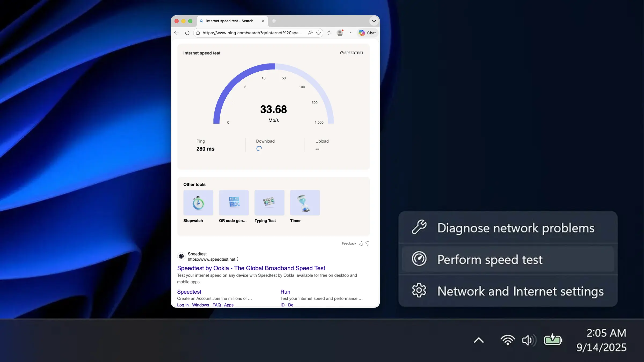Click the Typing Test tool
Screen dimensions: 644x362
click(x=269, y=203)
